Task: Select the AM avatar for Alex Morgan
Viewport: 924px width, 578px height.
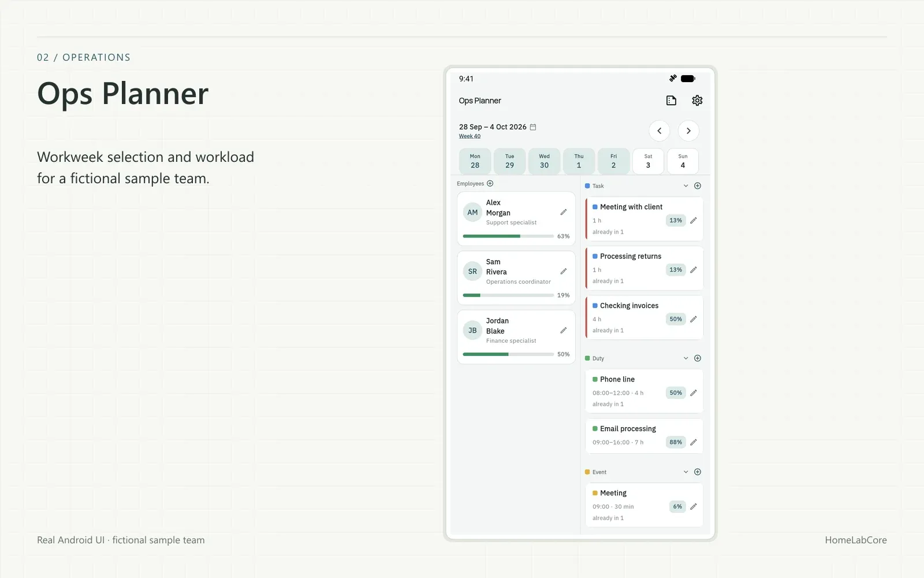Action: tap(472, 213)
